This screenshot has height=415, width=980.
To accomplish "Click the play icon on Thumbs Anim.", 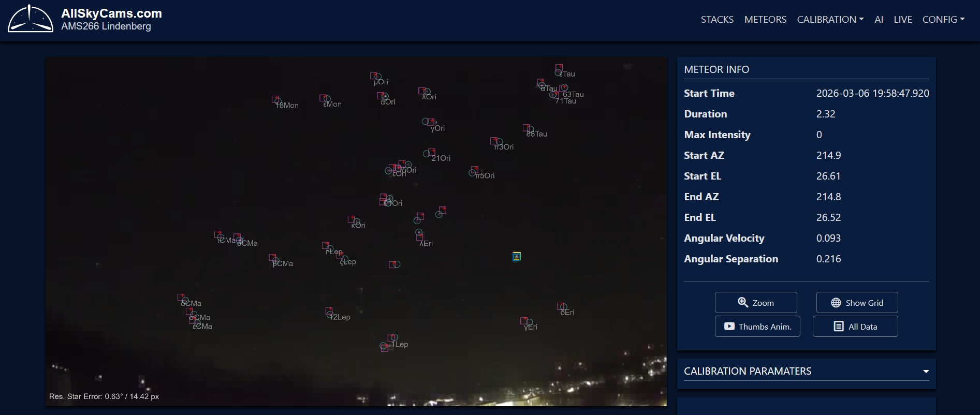I will coord(729,327).
